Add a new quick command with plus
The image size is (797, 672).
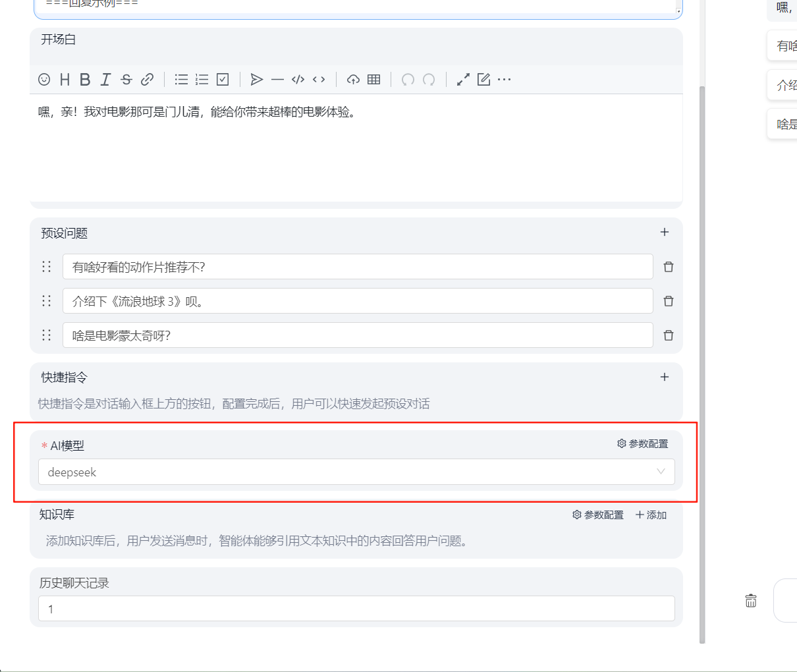[x=665, y=377]
